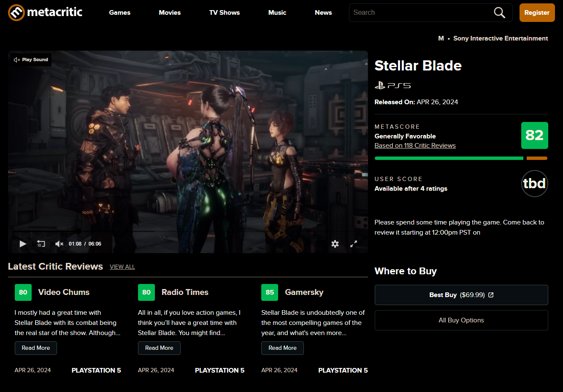Image resolution: width=563 pixels, height=392 pixels.
Task: Click View All critic reviews
Action: (x=122, y=267)
